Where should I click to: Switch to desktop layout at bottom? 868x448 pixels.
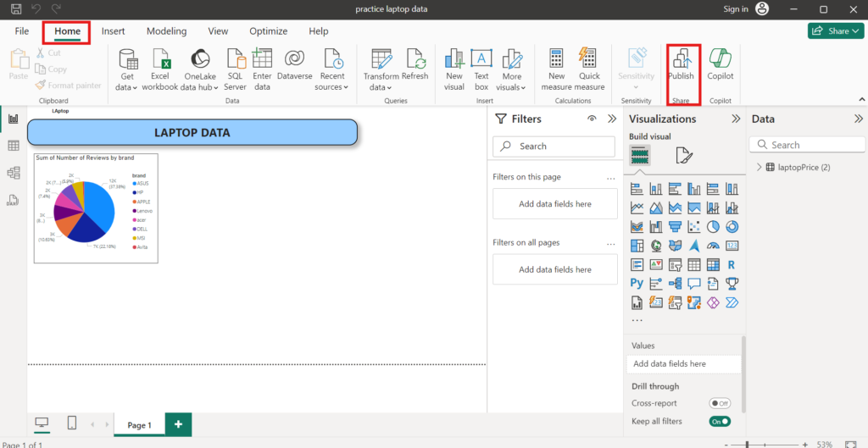[x=42, y=423]
